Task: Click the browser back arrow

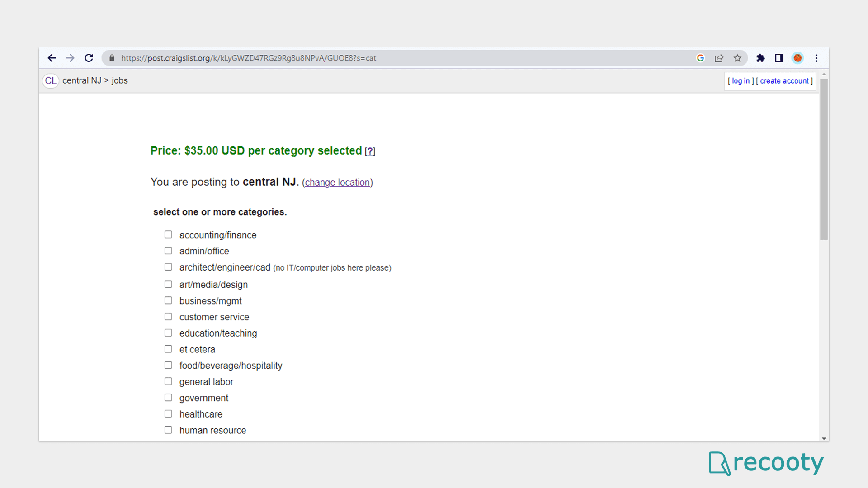Action: (52, 58)
